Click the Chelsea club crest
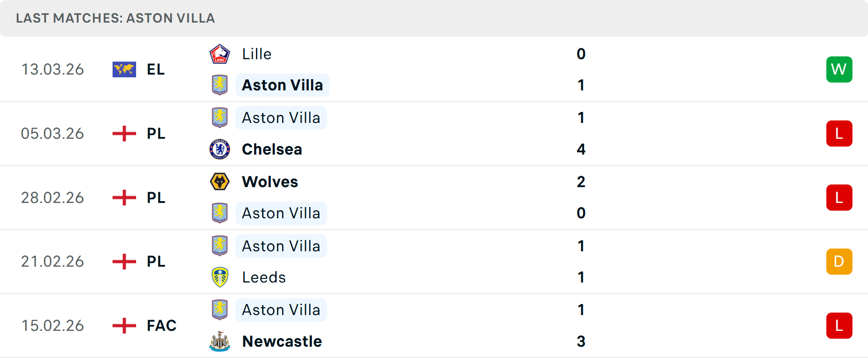The width and height of the screenshot is (868, 358). click(220, 149)
